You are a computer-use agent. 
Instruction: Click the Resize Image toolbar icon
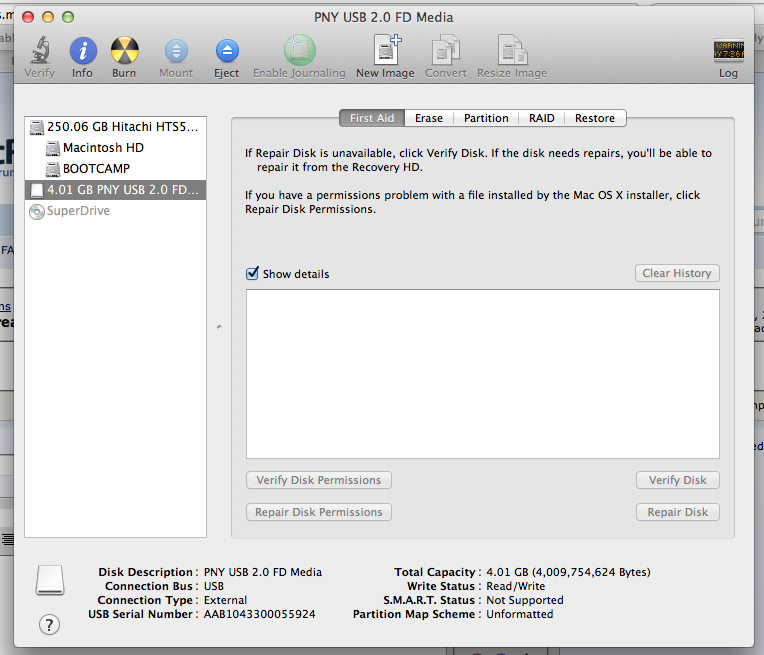[x=512, y=50]
